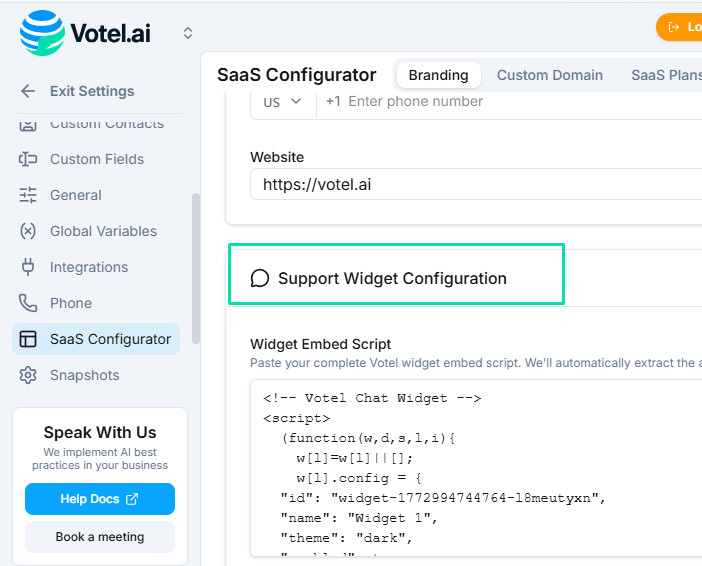Click inside Widget Embed Script textarea
The height and width of the screenshot is (566, 702).
476,468
